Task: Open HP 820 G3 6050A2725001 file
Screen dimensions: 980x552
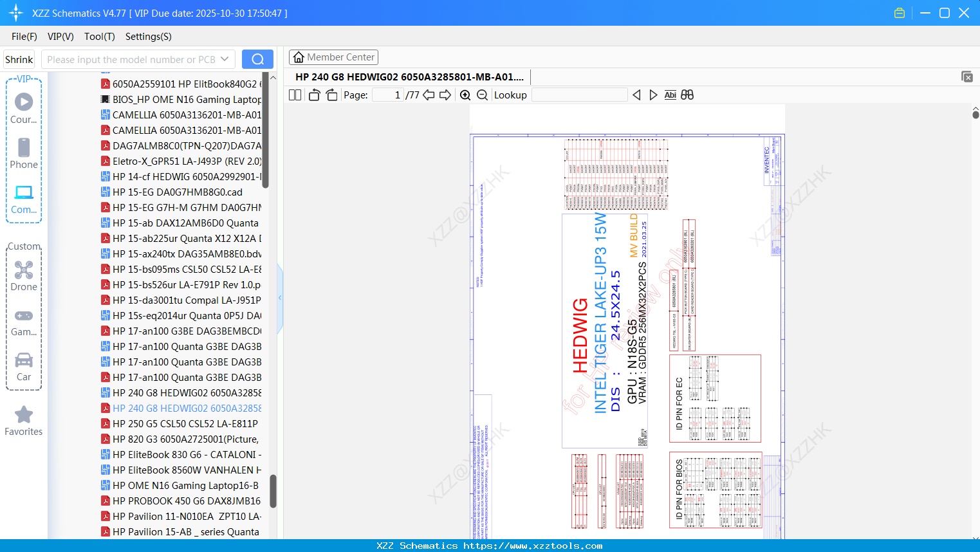Action: click(x=180, y=439)
